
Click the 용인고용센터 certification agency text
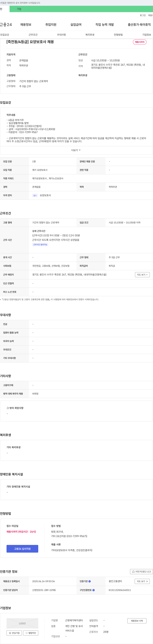[x=115, y=581]
